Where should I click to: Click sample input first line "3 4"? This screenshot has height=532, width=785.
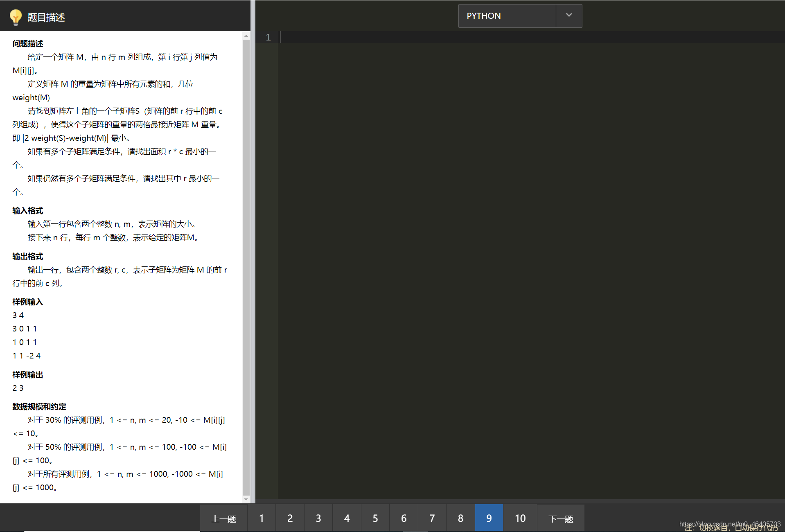coord(18,315)
